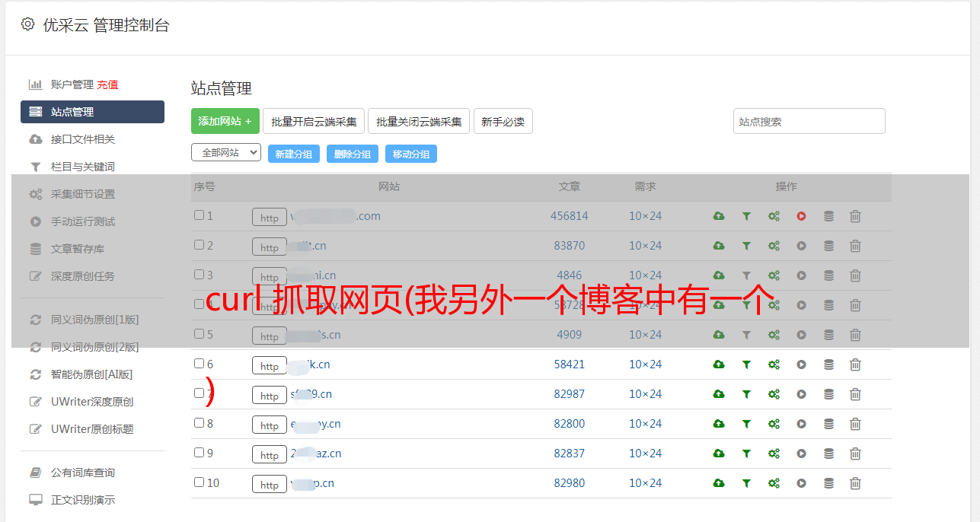Delete site 1 with the trash icon
This screenshot has height=522, width=980.
855,216
